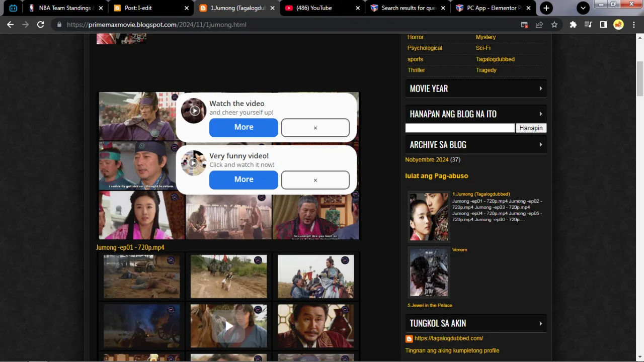Open Tingnan ang aking kumpletong profile link
This screenshot has height=362, width=644.
click(x=452, y=350)
